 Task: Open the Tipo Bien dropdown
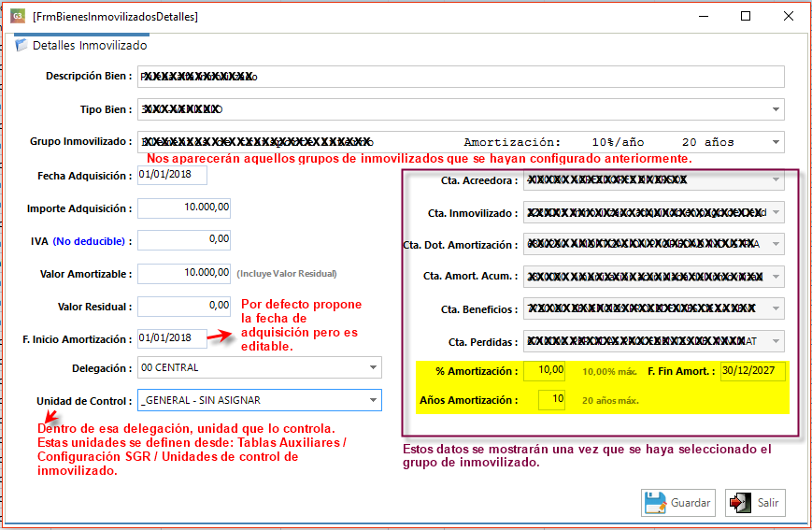coord(776,109)
